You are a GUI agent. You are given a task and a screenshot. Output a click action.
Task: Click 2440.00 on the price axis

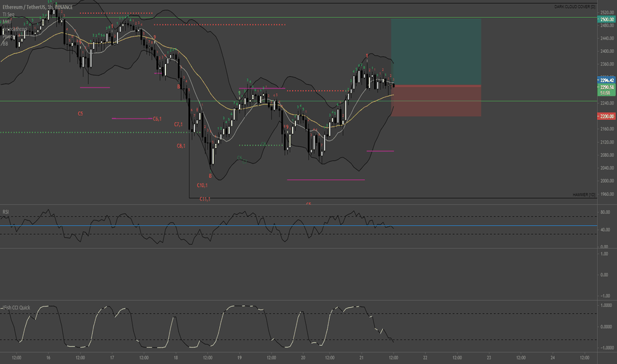click(607, 38)
